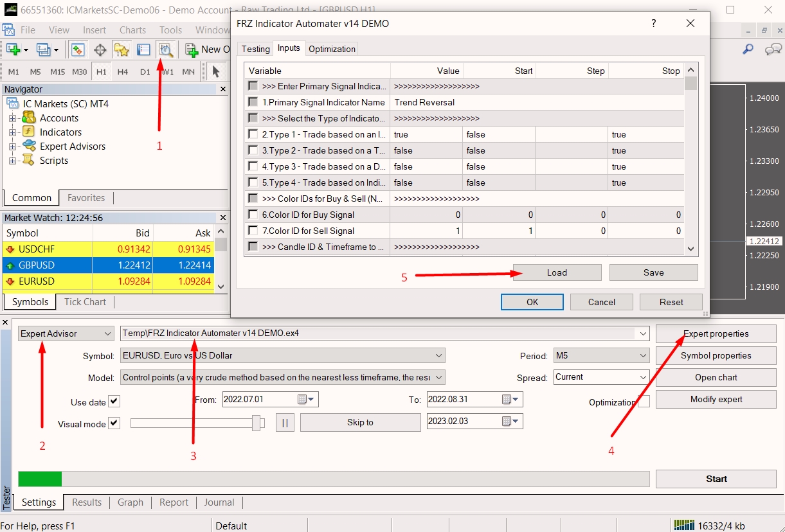The height and width of the screenshot is (532, 785).
Task: Open the Profiles toolbar icon
Action: [44, 49]
